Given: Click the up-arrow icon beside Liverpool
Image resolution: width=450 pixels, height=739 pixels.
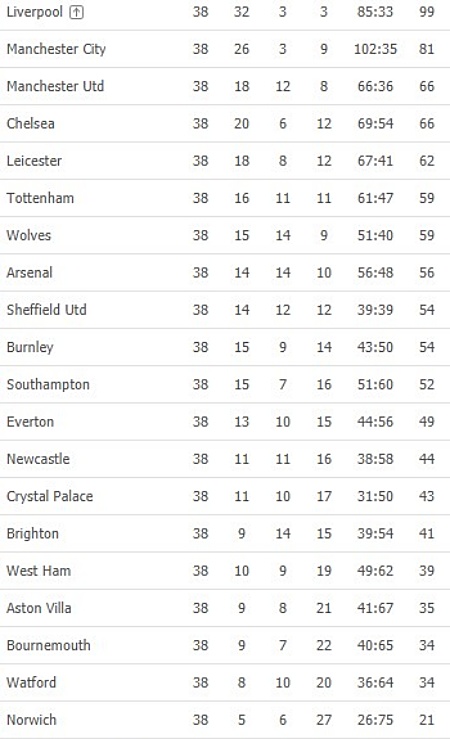Looking at the screenshot, I should click(x=76, y=12).
